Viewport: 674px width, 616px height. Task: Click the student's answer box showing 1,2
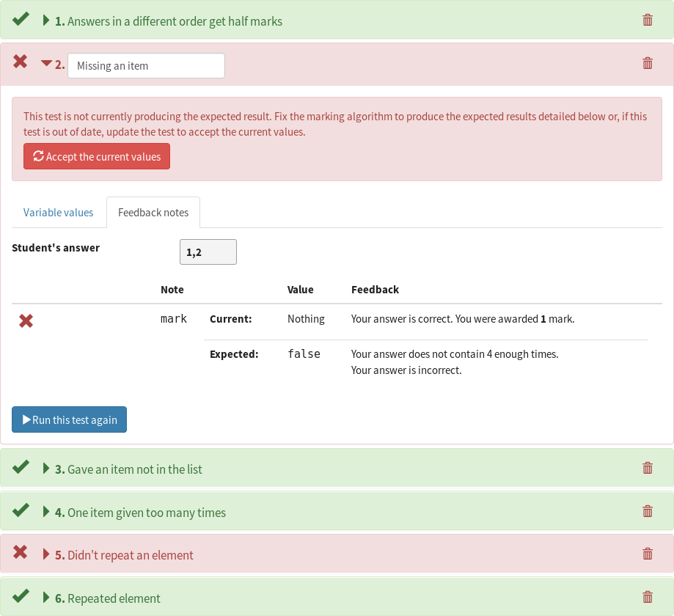(x=208, y=252)
